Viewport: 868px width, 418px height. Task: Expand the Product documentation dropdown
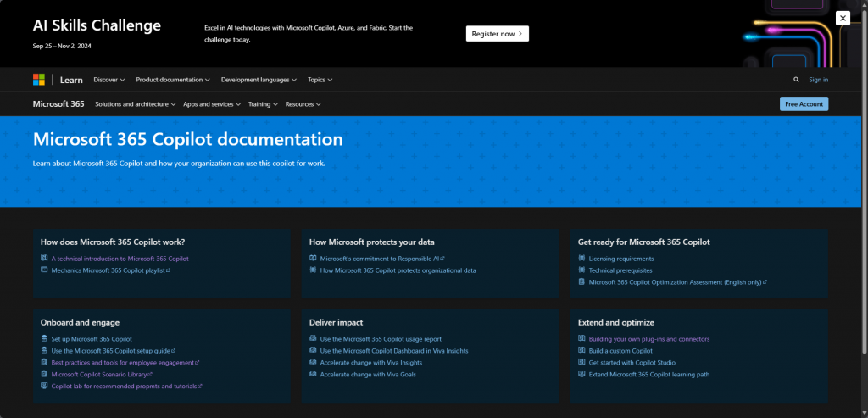173,80
